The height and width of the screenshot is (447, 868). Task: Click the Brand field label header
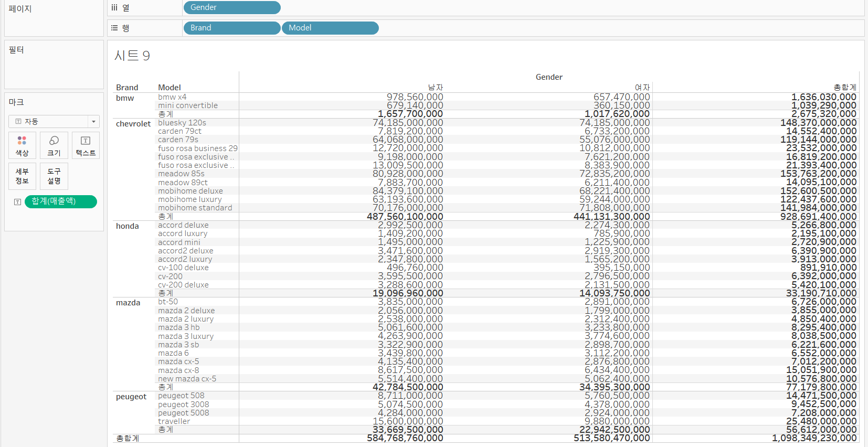pos(127,88)
